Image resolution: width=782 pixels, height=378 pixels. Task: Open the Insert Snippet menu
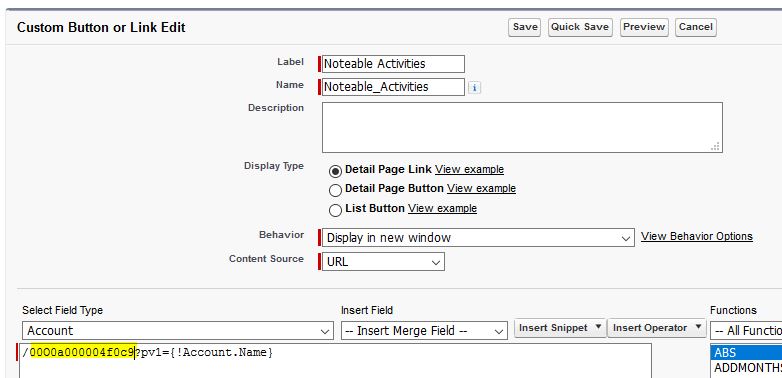point(560,328)
